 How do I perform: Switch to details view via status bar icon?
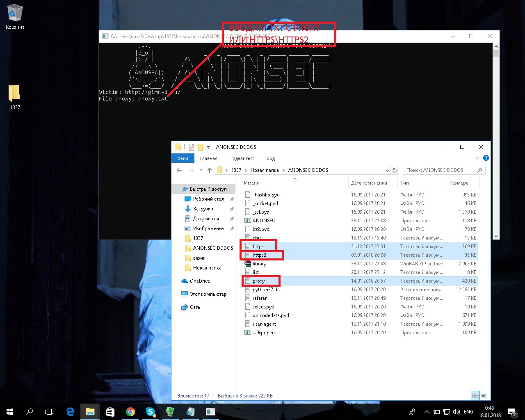click(475, 395)
